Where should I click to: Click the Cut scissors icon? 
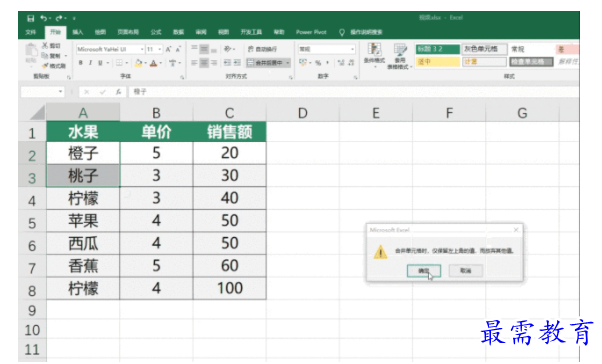coord(45,45)
